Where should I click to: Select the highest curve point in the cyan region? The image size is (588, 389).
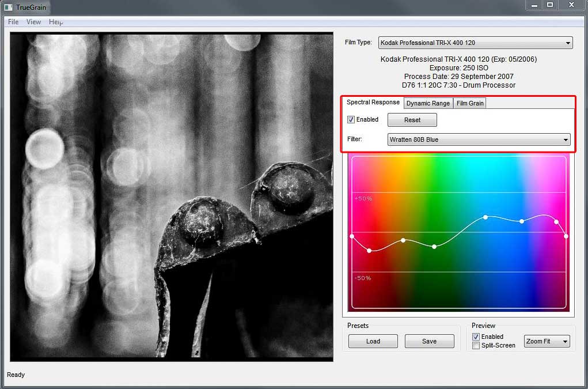point(485,217)
